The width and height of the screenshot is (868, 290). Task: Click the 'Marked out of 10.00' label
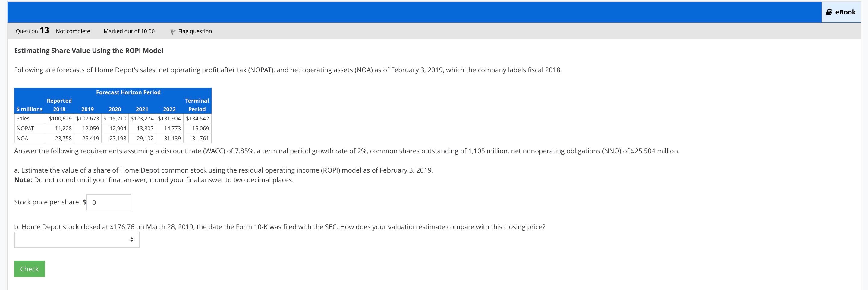(x=129, y=31)
